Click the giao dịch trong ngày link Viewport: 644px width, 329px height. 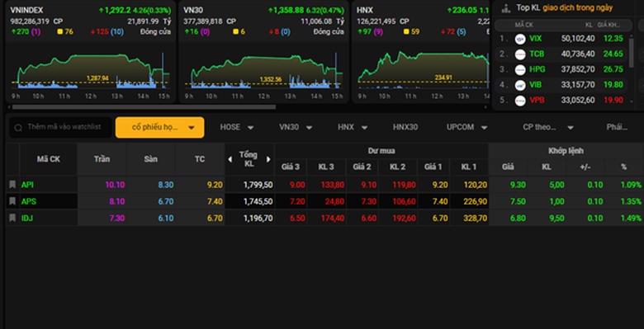coord(577,7)
